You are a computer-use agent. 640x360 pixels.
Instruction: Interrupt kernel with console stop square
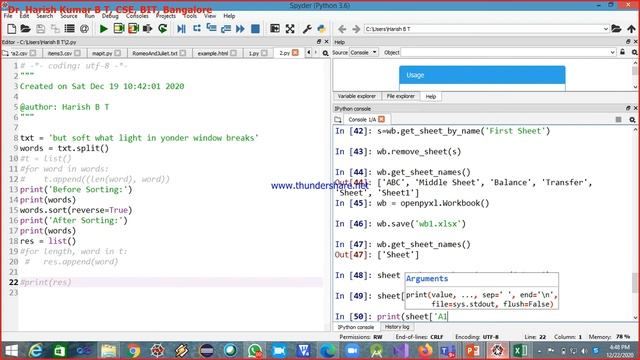tap(618, 119)
